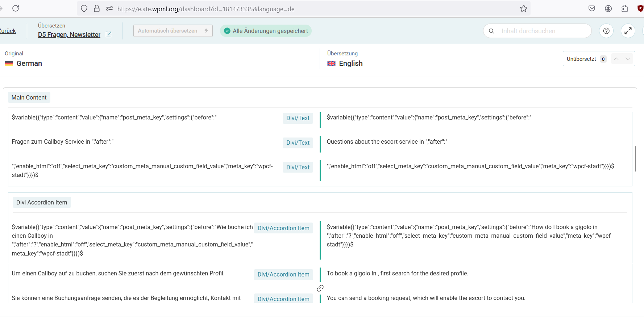This screenshot has width=644, height=317.
Task: Edit the 'Questions about the escort service' translation
Action: tap(387, 142)
